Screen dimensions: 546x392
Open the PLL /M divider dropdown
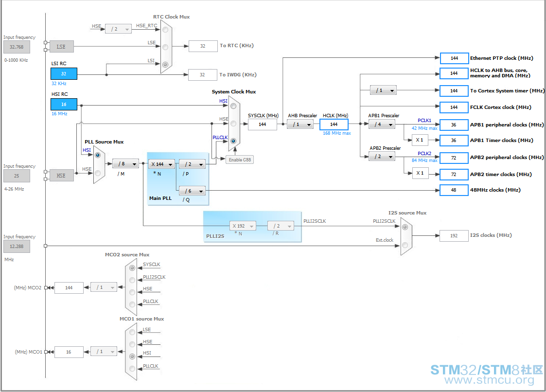point(126,164)
